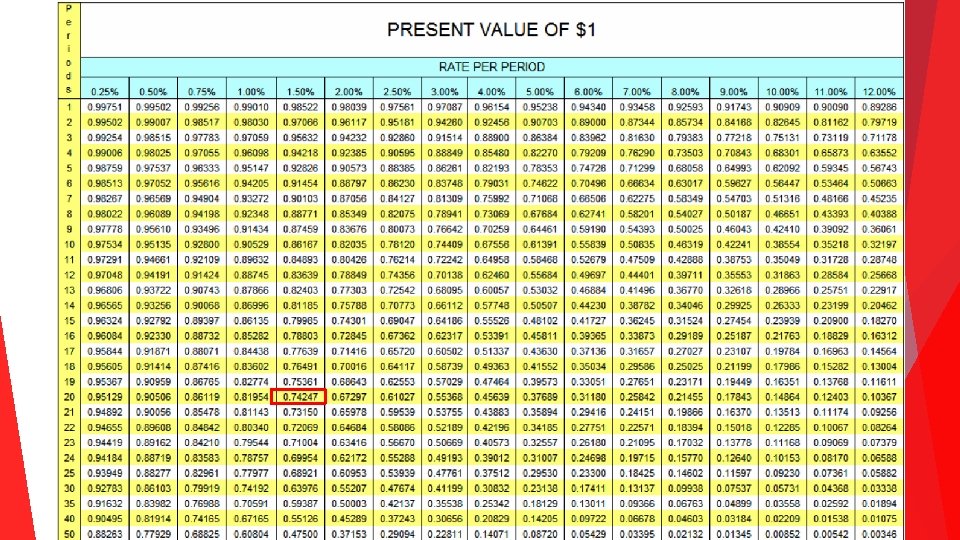This screenshot has width=960, height=540.
Task: Select 0.45639 in period 20 under 4.00%
Action: point(492,397)
